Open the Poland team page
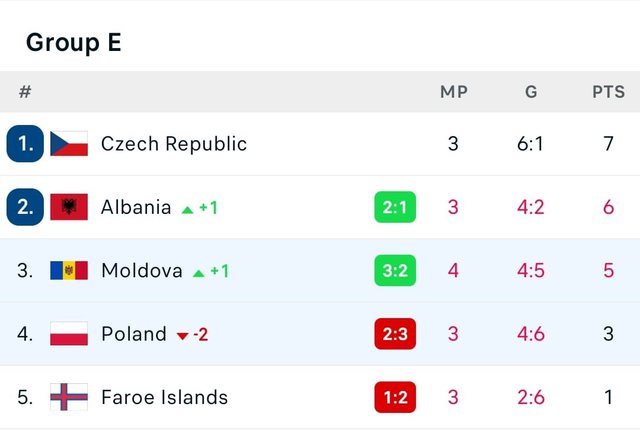Viewport: 640px width, 436px height. [x=134, y=334]
